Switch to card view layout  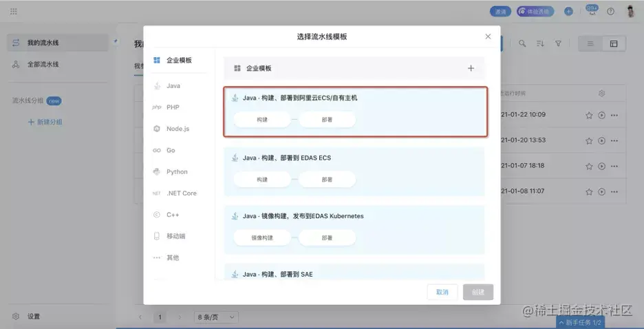click(614, 43)
